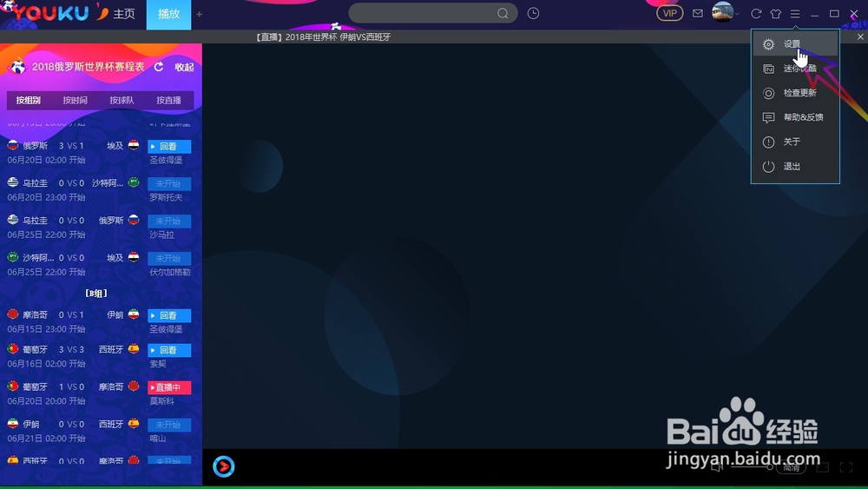Select the 按时间 sort tab
Viewport: 868px width, 489px height.
click(x=75, y=100)
